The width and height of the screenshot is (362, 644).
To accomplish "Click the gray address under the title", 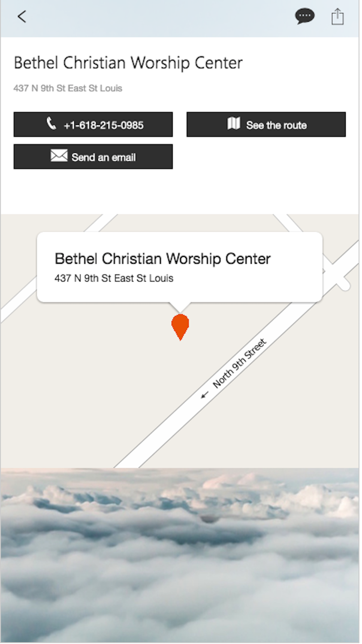I will point(68,88).
